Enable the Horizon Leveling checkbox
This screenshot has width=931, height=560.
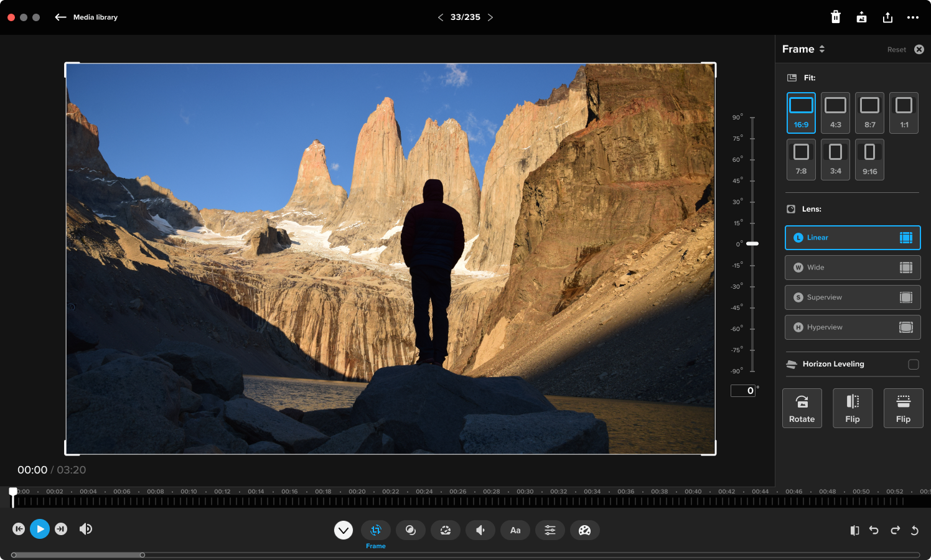click(x=913, y=364)
